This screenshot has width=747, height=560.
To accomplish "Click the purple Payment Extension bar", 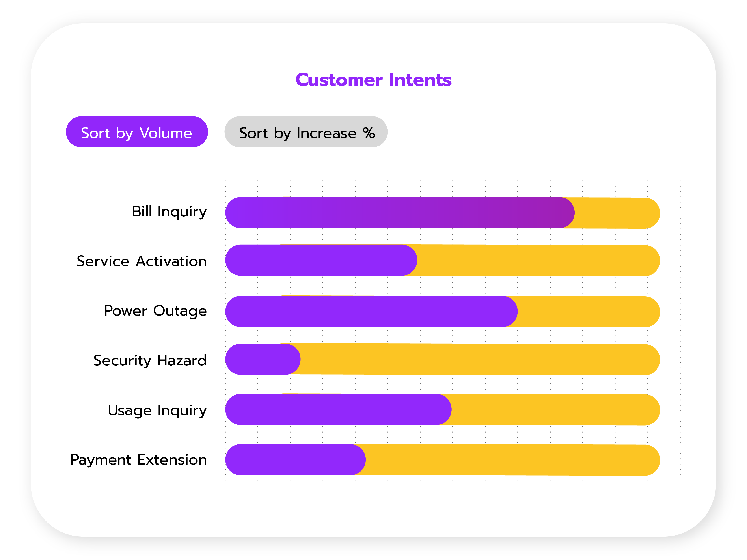I will coord(296,460).
